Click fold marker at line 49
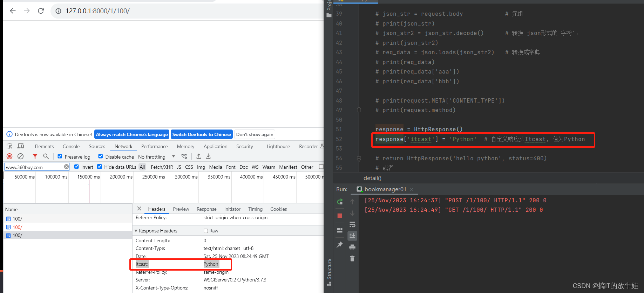The image size is (644, 293). [359, 110]
